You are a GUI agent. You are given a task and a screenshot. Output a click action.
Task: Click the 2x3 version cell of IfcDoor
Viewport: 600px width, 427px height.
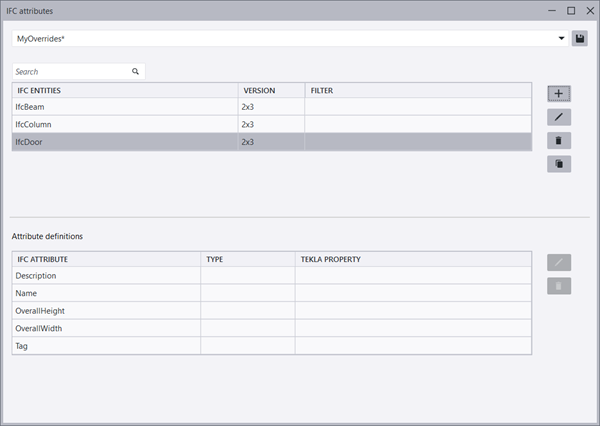pos(271,142)
